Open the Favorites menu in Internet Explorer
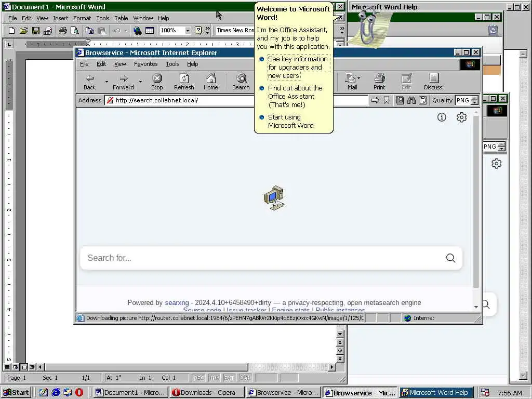The image size is (532, 399). (x=146, y=64)
